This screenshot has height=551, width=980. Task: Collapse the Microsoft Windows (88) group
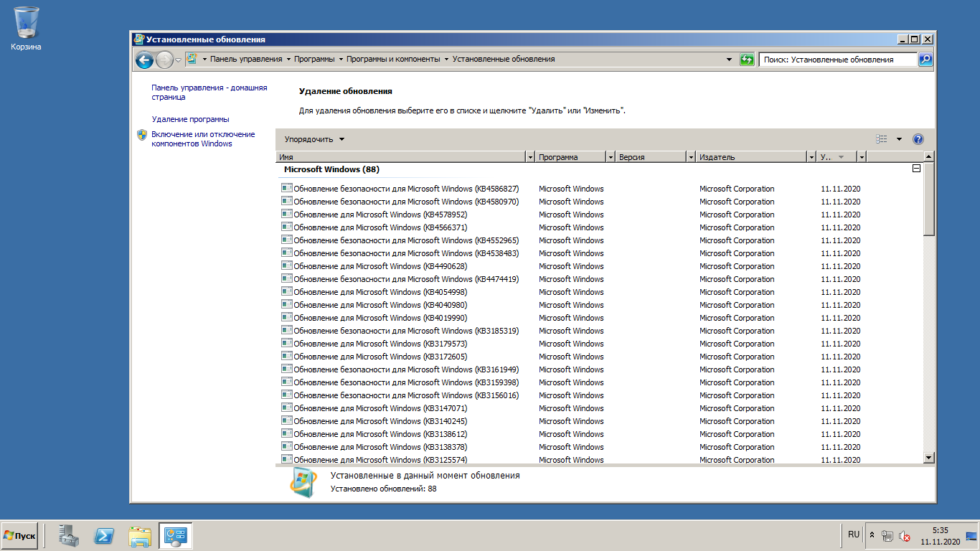pyautogui.click(x=916, y=169)
